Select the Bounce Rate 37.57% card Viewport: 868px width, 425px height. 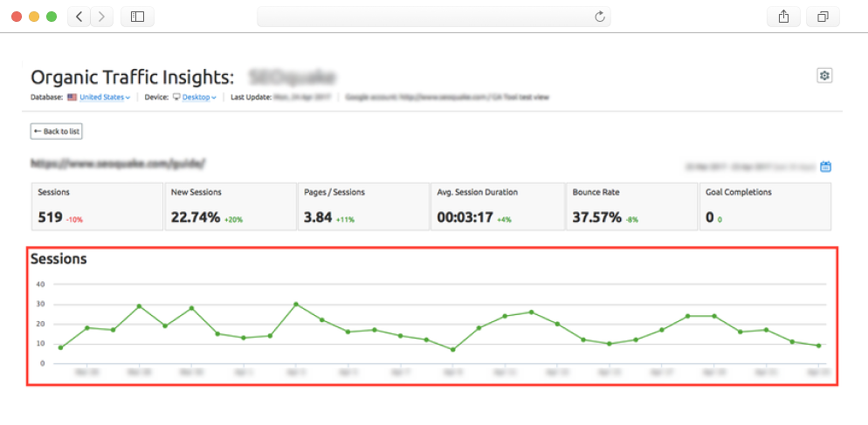pyautogui.click(x=631, y=207)
